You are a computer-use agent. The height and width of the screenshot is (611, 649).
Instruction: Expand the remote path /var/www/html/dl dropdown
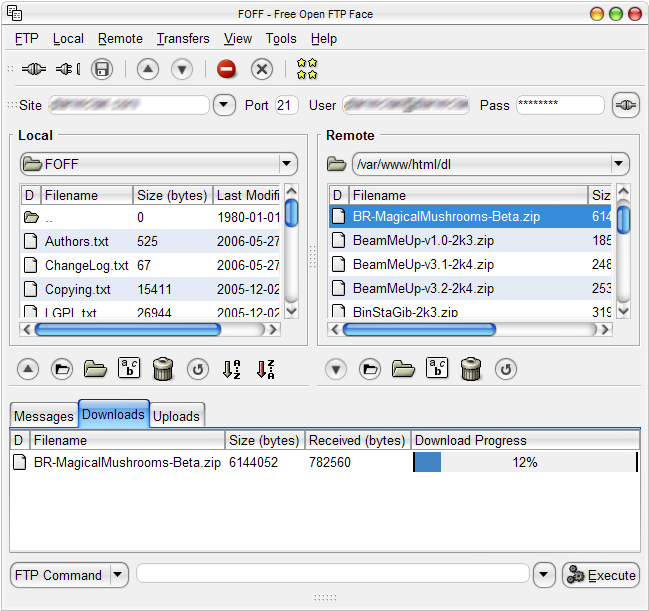click(x=618, y=164)
